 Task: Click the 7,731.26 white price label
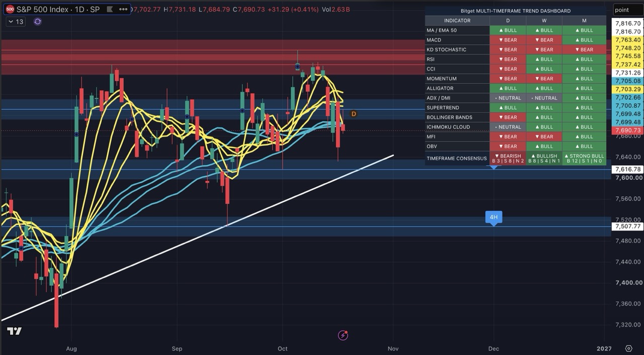pos(627,73)
